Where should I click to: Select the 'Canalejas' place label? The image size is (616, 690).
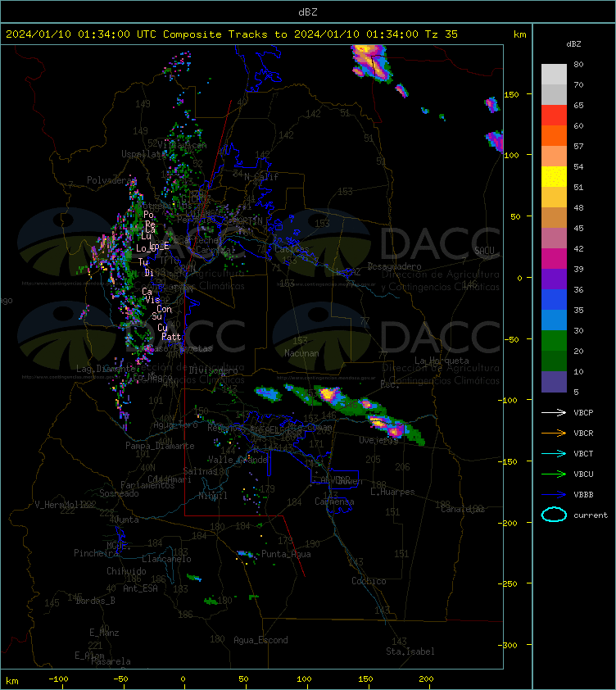click(463, 509)
